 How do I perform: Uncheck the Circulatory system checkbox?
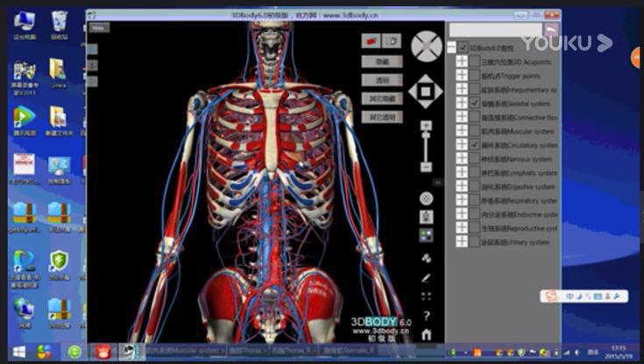click(x=474, y=144)
